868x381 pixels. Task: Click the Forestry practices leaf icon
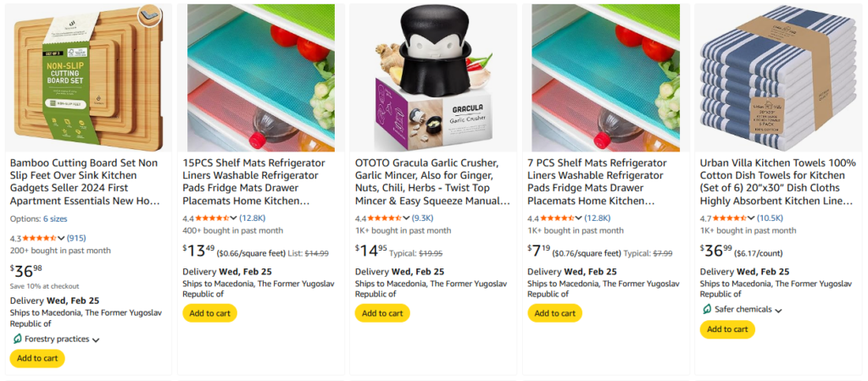pyautogui.click(x=17, y=339)
